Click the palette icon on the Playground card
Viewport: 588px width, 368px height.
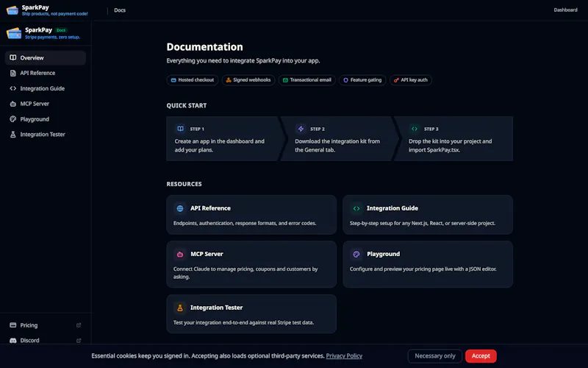[x=356, y=254]
